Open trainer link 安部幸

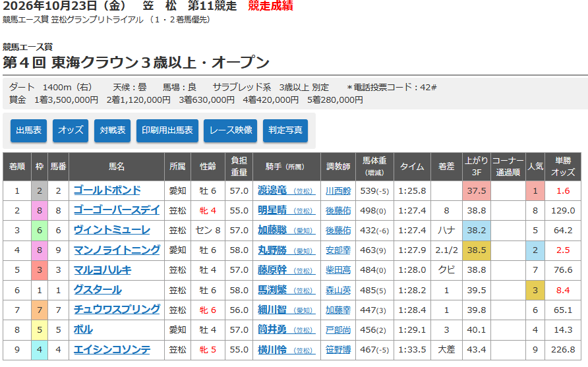[x=338, y=250]
